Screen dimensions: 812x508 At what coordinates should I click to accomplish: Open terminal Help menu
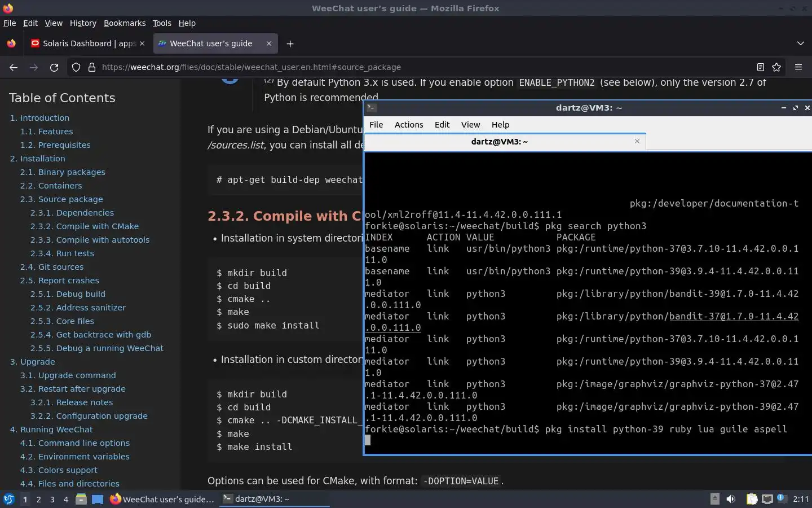pos(500,125)
